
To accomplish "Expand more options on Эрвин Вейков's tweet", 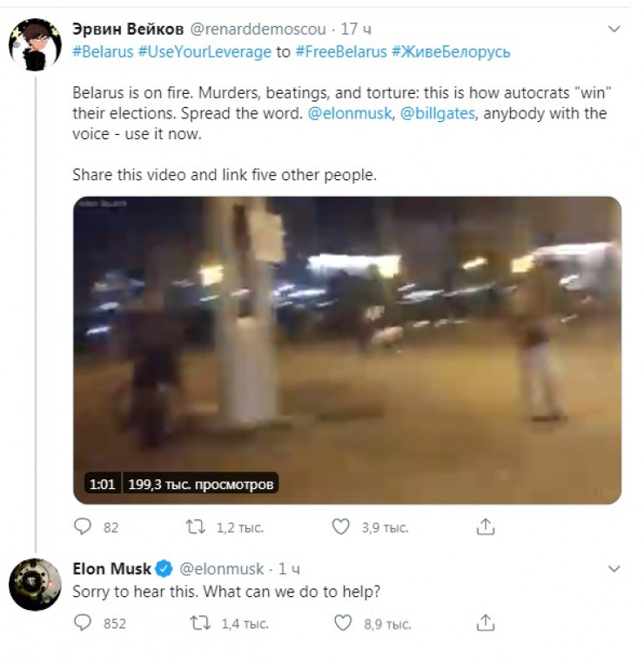I will tap(614, 30).
